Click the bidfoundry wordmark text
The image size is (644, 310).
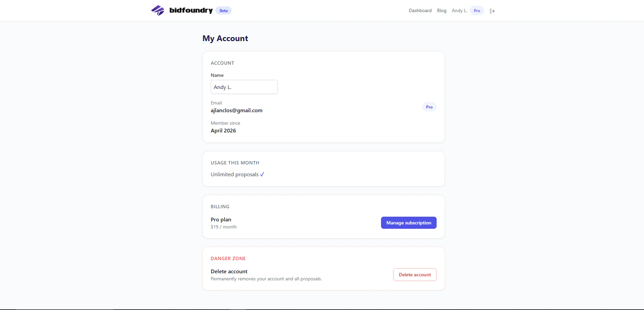pos(191,10)
